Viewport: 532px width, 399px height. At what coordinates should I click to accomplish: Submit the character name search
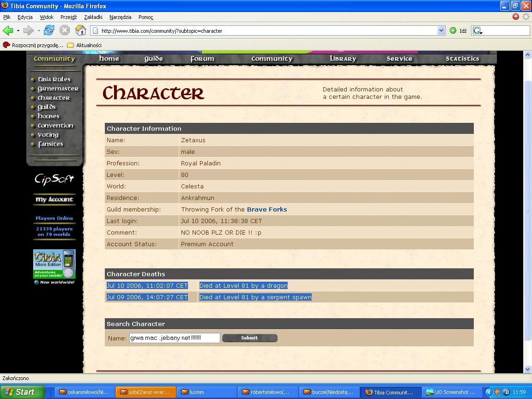click(250, 338)
